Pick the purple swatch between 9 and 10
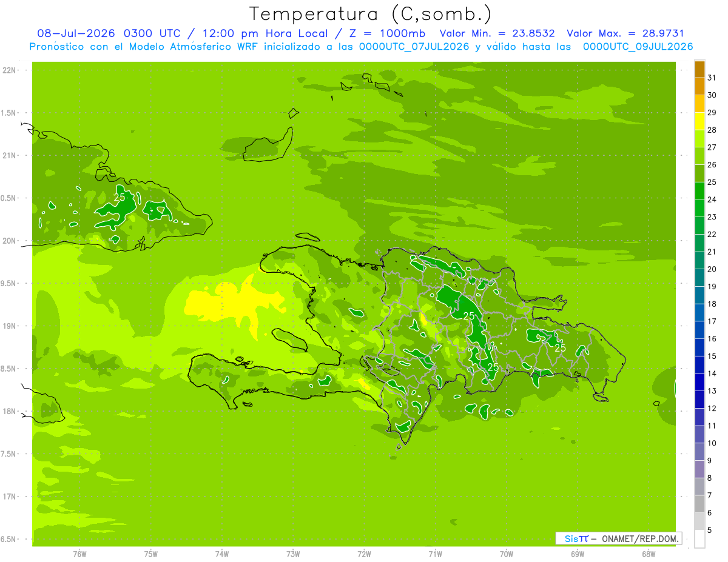 click(699, 452)
